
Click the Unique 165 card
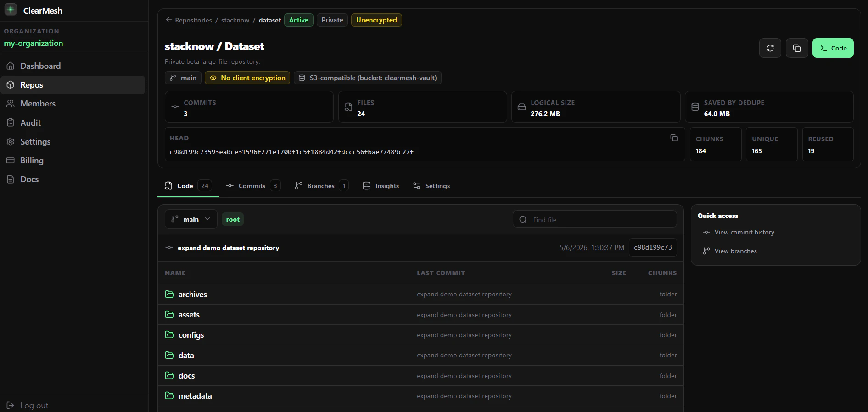pyautogui.click(x=772, y=145)
